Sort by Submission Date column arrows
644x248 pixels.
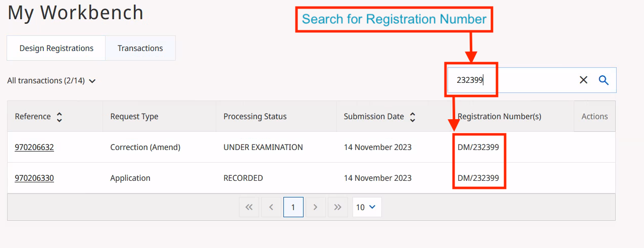click(x=413, y=117)
